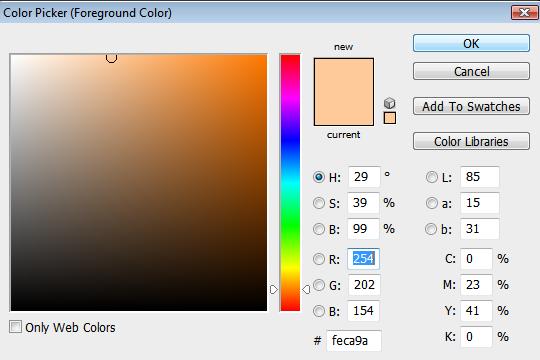Image resolution: width=540 pixels, height=360 pixels.
Task: Click the blue field showing 154
Action: coord(363,311)
